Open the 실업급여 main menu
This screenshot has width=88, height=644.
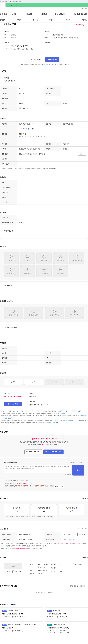coord(44,14)
